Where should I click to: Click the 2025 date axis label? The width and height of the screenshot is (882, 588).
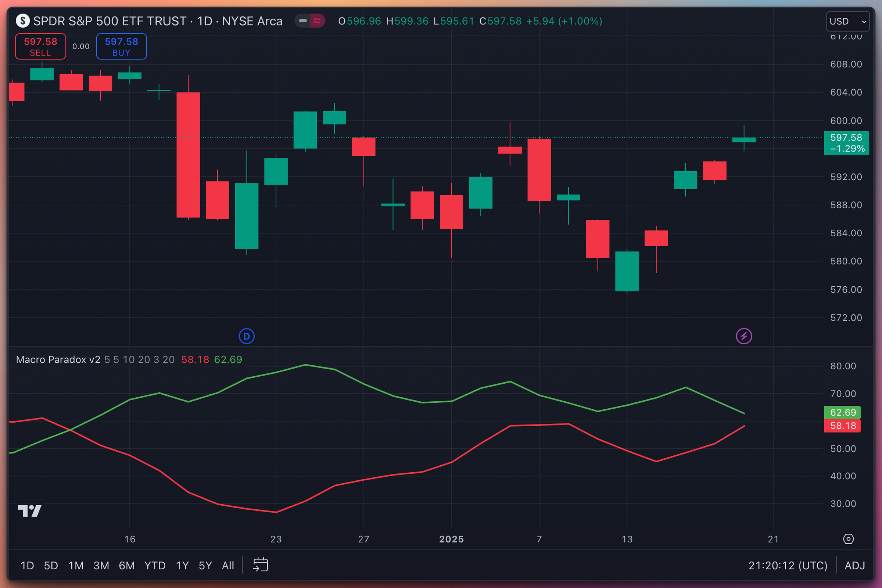click(x=452, y=539)
